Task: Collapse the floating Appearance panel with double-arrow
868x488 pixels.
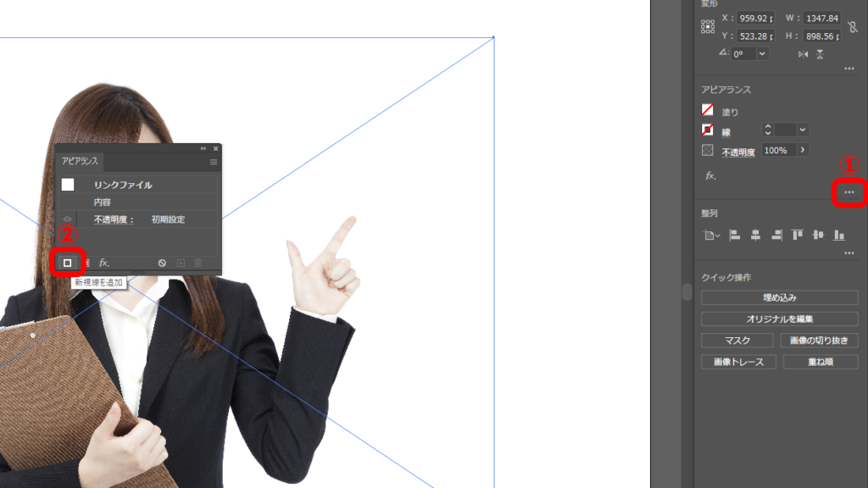Action: pyautogui.click(x=203, y=148)
